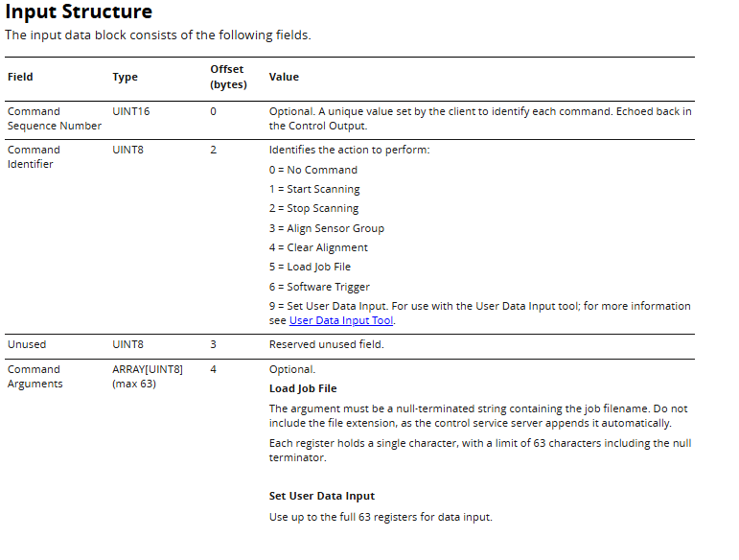739x560 pixels.
Task: Select the Field column header
Action: [20, 77]
